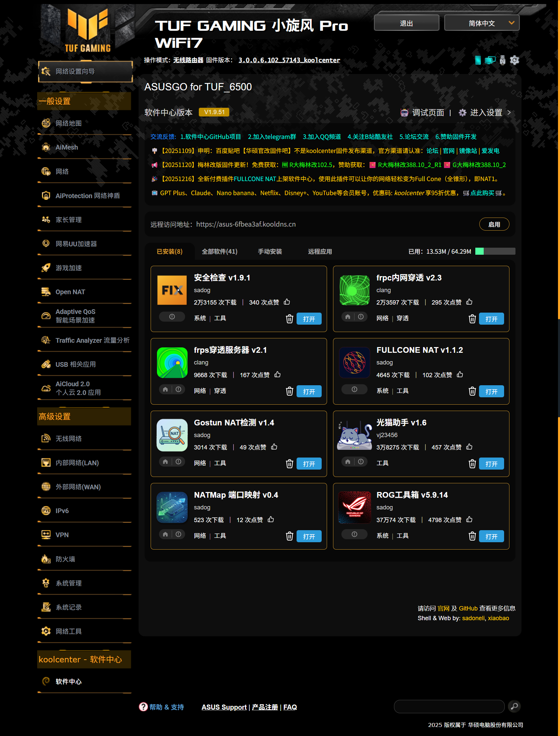560x736 pixels.
Task: Click the search magnifier icon at bottom
Action: coord(514,706)
